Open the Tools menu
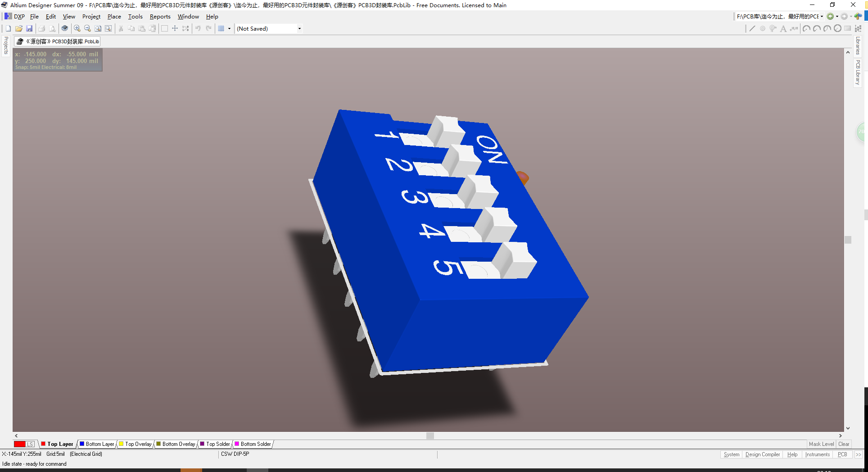This screenshot has height=472, width=868. click(x=135, y=17)
